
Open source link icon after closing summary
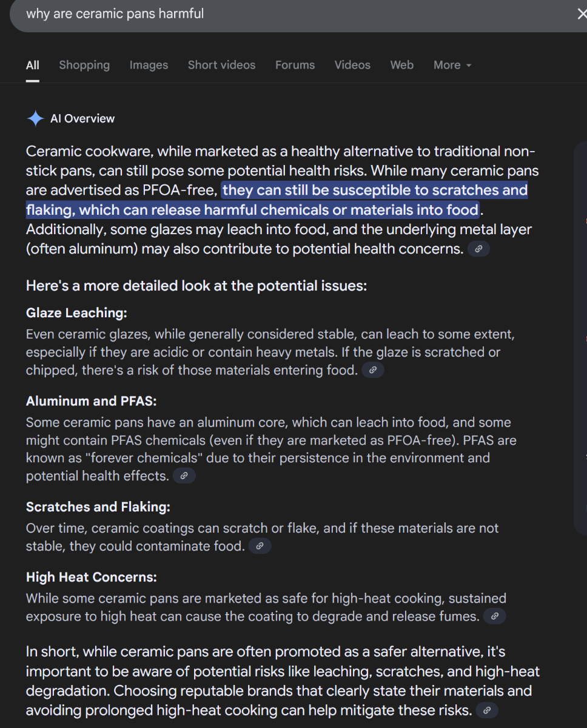(487, 710)
